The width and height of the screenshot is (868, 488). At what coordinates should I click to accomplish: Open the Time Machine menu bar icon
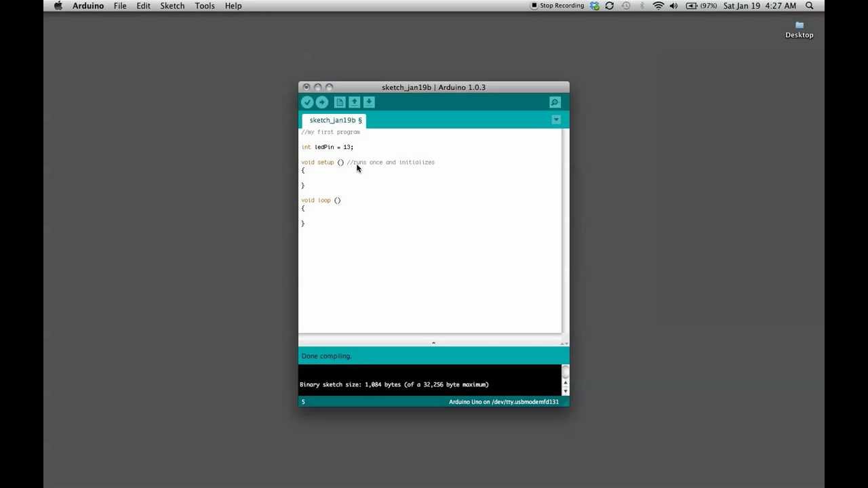click(x=626, y=5)
